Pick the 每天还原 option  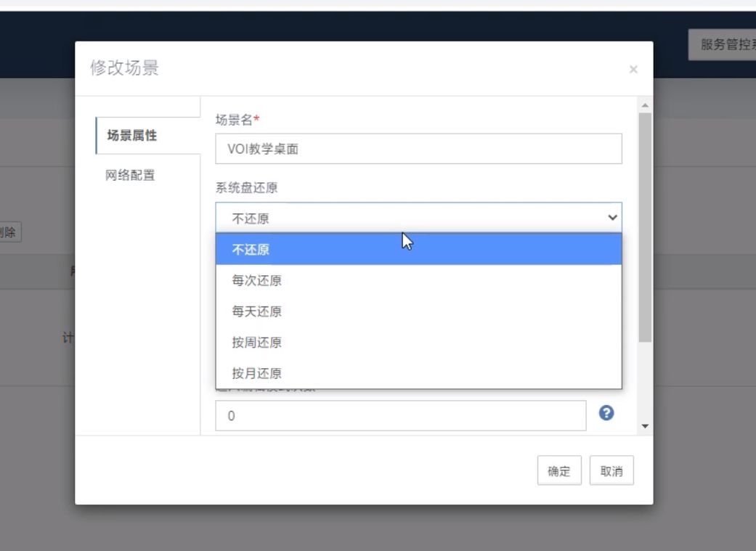(x=418, y=312)
